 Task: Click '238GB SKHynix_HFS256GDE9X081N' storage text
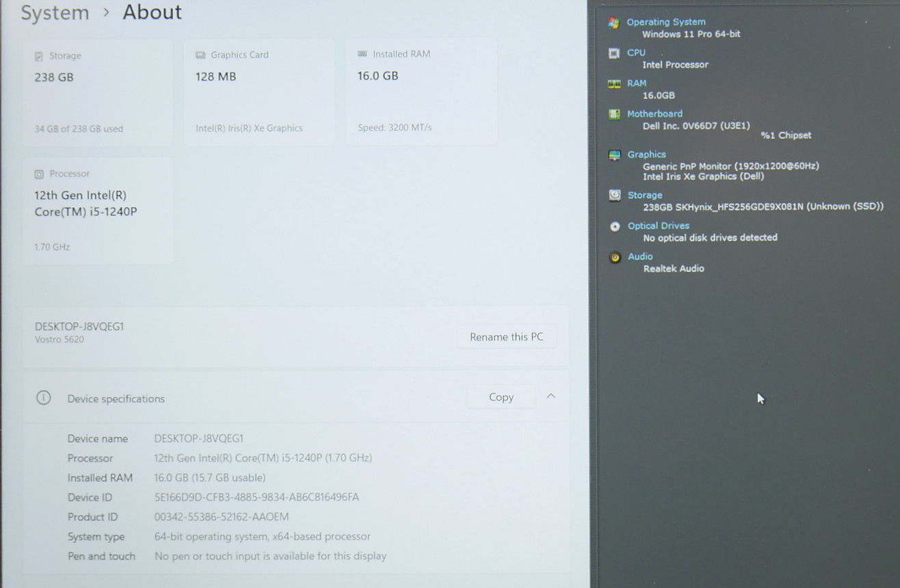pos(763,206)
